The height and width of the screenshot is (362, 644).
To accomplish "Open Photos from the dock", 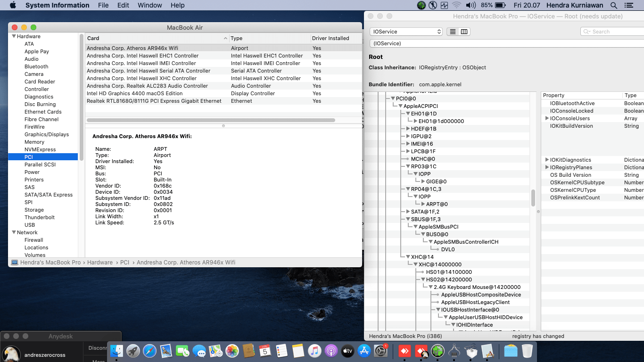I will (x=232, y=351).
